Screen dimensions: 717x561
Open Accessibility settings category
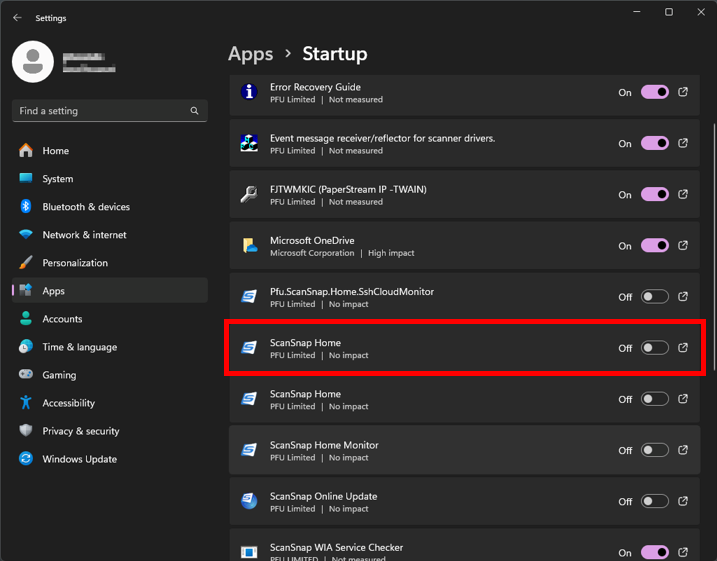click(x=110, y=402)
